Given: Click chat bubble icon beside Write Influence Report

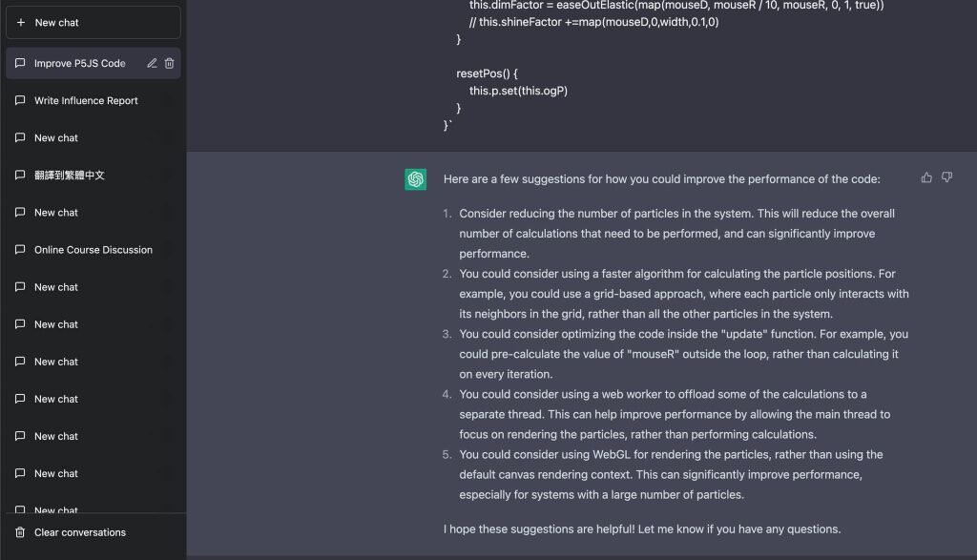Looking at the screenshot, I should pyautogui.click(x=20, y=100).
